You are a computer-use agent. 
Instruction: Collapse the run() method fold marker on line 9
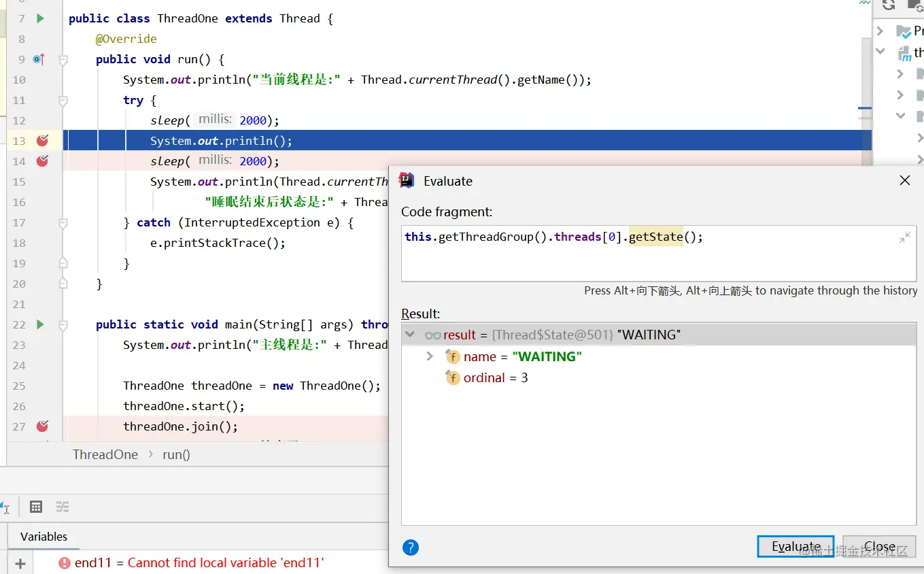[63, 60]
